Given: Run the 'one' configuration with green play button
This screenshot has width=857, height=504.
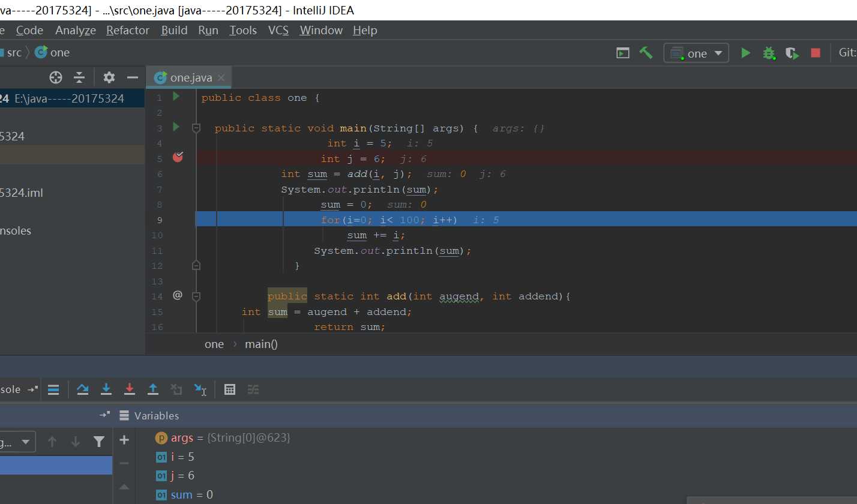Looking at the screenshot, I should (x=745, y=53).
